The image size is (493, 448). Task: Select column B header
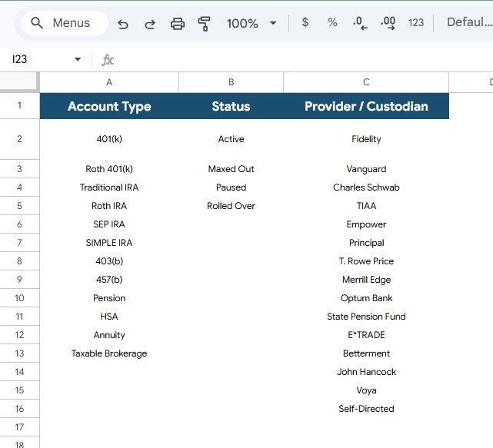(231, 82)
